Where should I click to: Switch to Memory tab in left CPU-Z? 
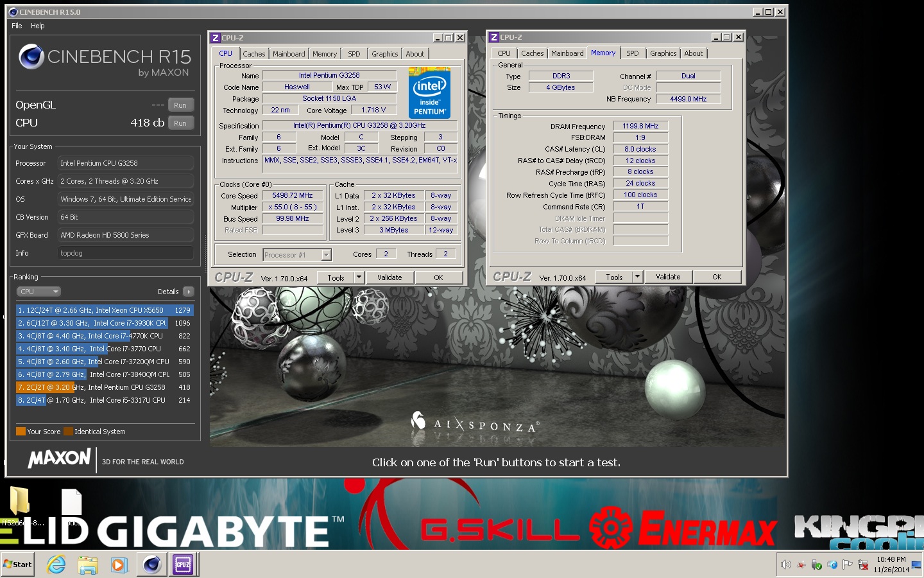(x=325, y=54)
